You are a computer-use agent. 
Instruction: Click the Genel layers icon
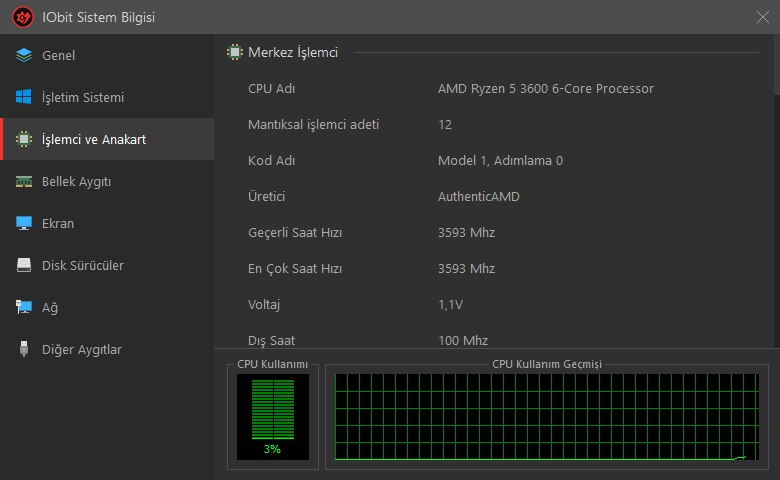pyautogui.click(x=23, y=55)
